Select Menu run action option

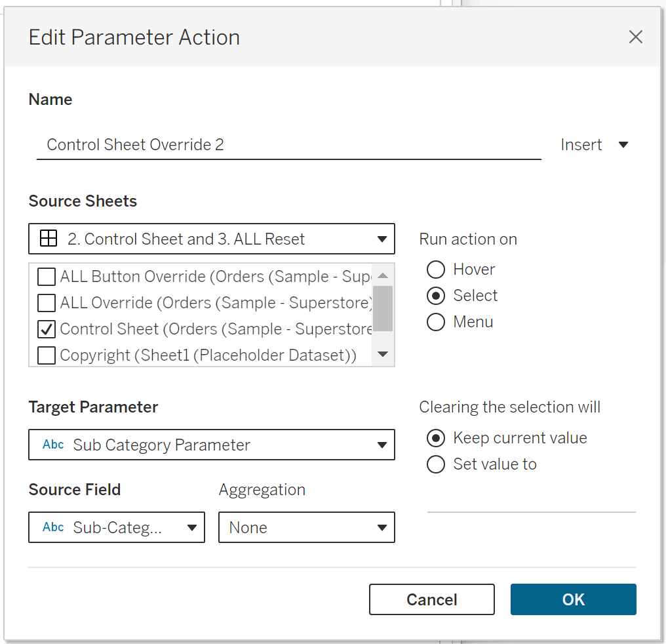[x=436, y=322]
